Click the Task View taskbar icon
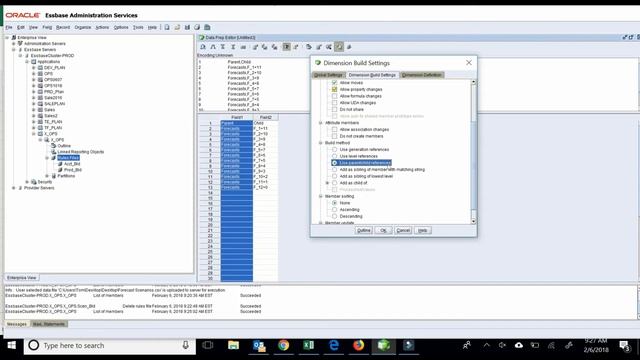 208,345
